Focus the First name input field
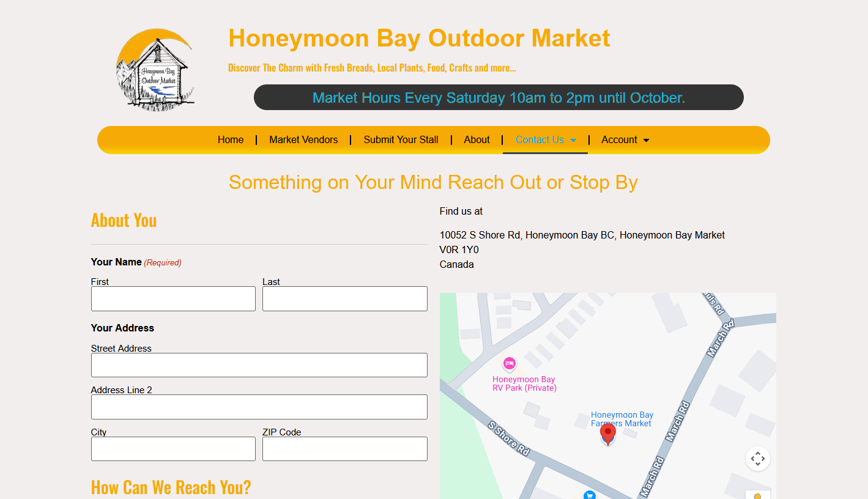The width and height of the screenshot is (868, 499). (x=173, y=298)
